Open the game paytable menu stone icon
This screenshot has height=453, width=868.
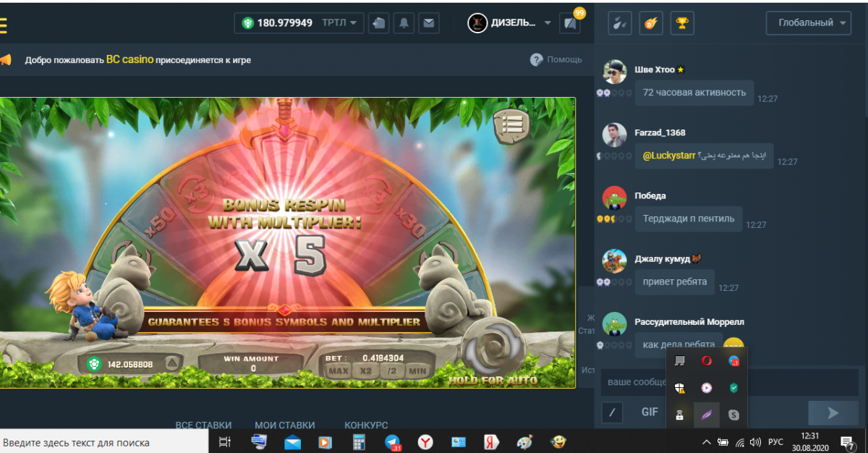[512, 127]
